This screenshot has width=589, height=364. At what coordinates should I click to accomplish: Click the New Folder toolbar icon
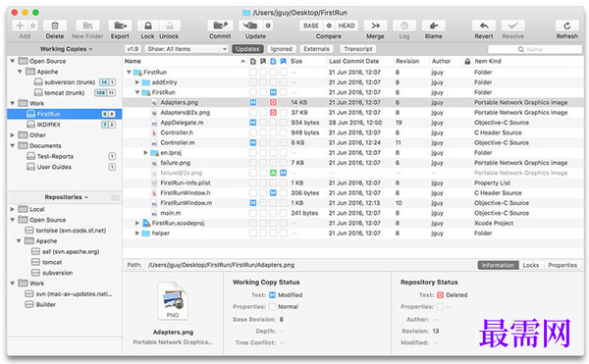pyautogui.click(x=87, y=26)
